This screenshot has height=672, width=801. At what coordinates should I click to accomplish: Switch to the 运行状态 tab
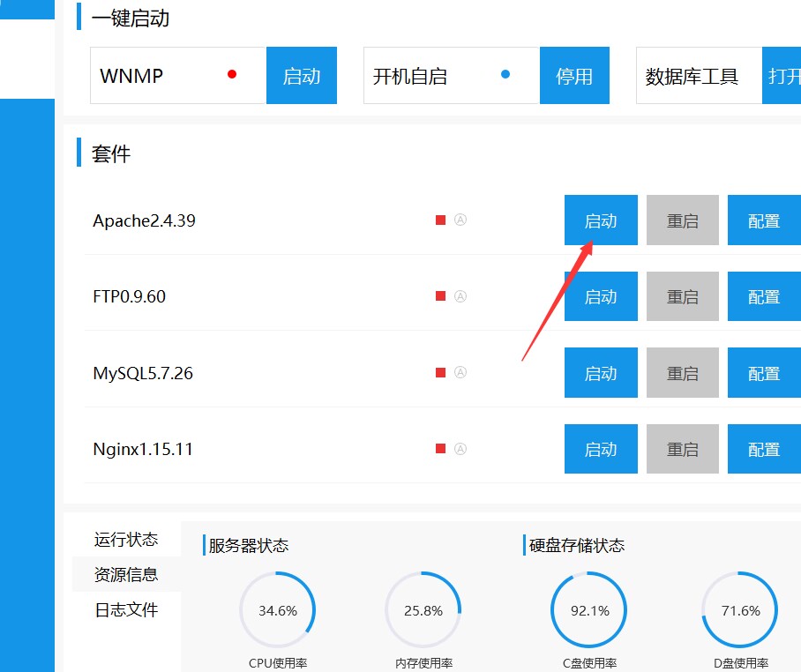126,539
